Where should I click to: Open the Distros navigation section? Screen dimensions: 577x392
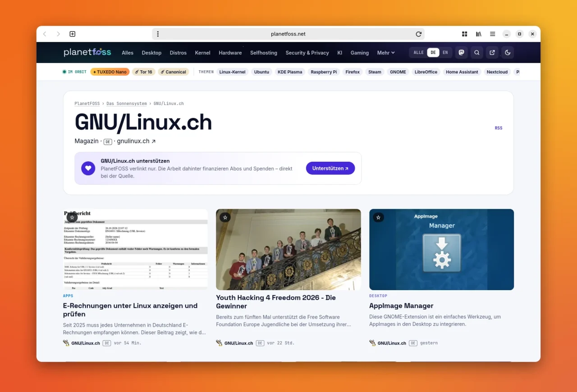tap(178, 53)
